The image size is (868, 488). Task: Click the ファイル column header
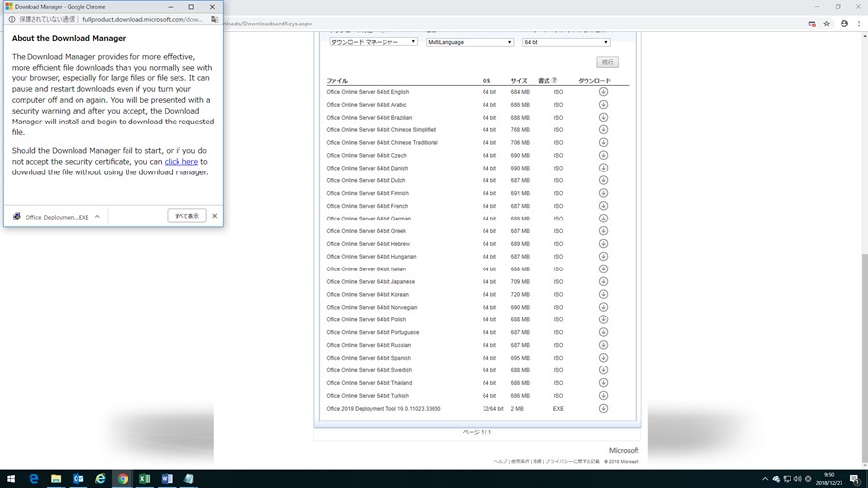point(336,80)
